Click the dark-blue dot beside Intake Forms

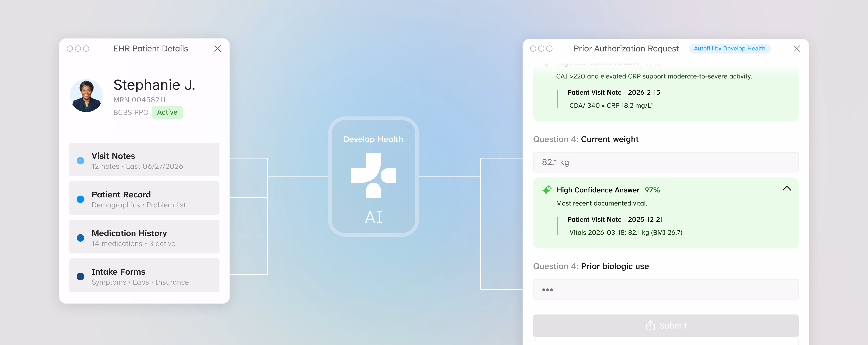click(80, 276)
